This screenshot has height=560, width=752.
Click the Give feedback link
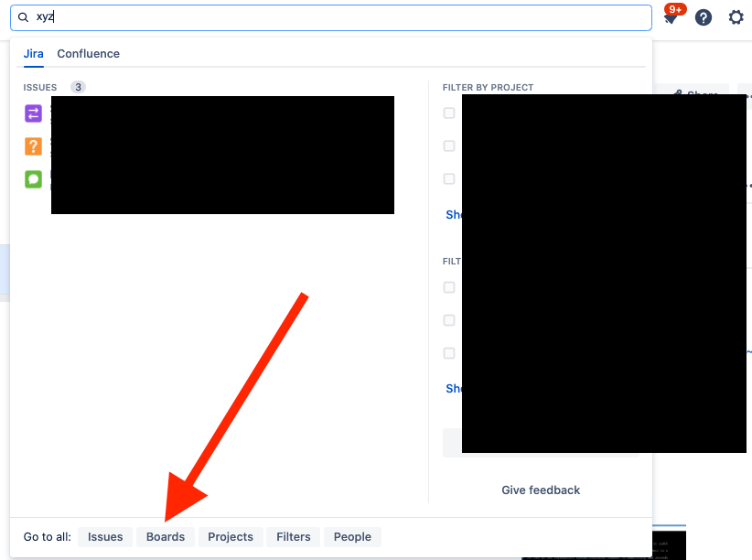coord(541,490)
